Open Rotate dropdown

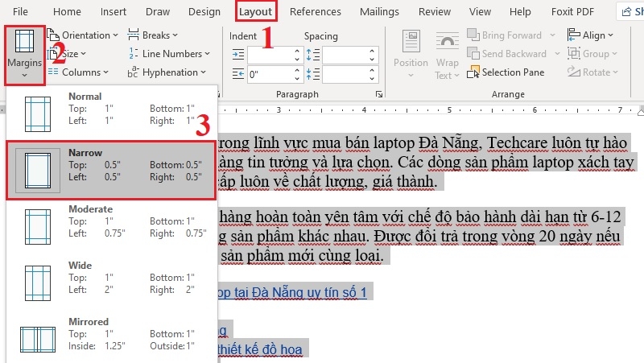(592, 72)
